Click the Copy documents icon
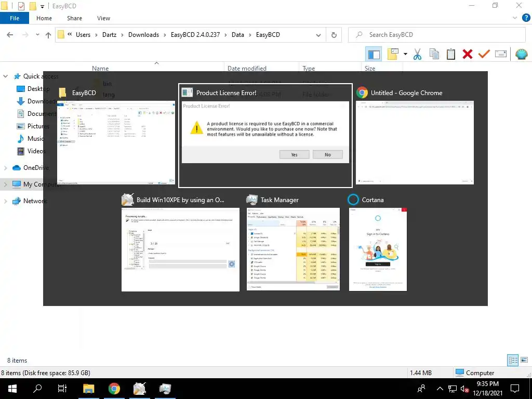 tap(434, 54)
